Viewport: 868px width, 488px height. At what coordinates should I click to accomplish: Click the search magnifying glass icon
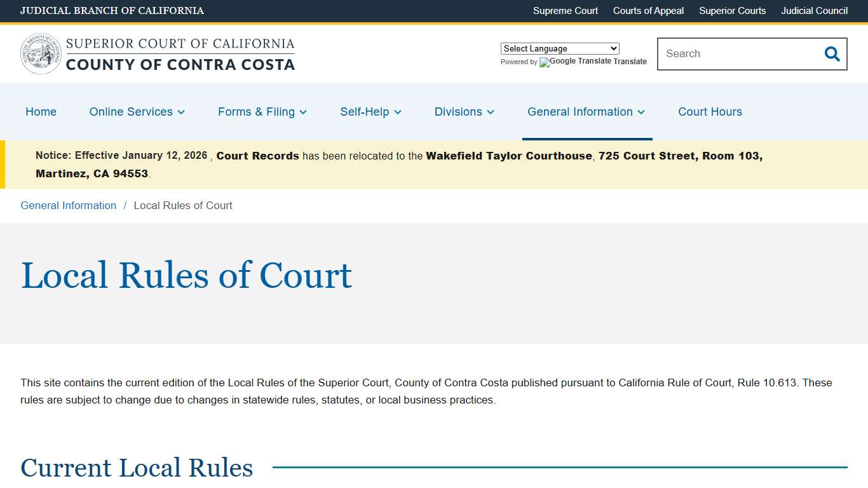[831, 54]
